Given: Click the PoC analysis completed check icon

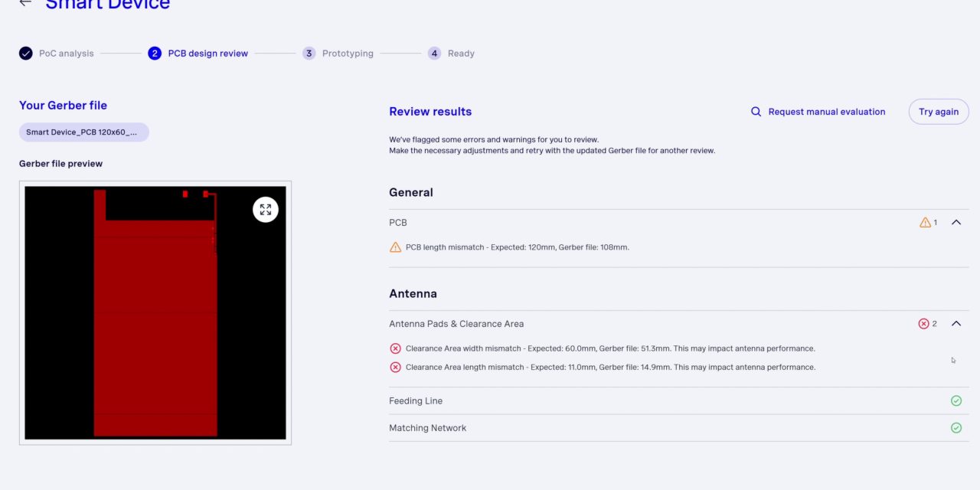Looking at the screenshot, I should pyautogui.click(x=26, y=54).
